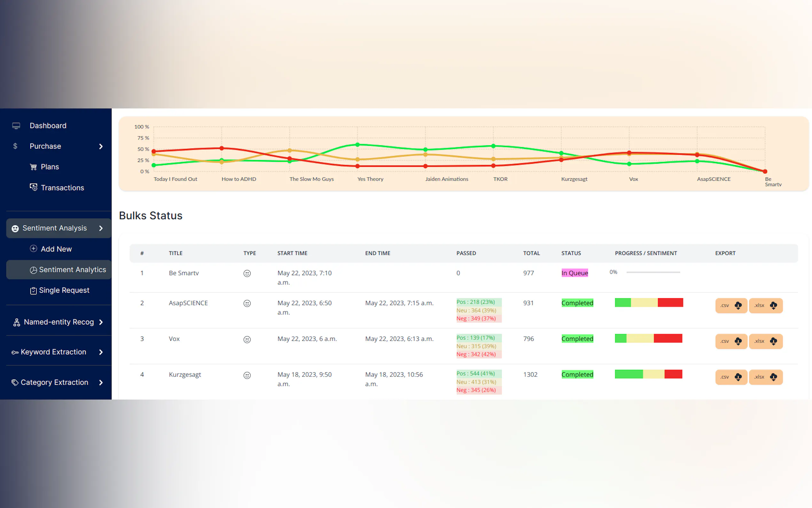The width and height of the screenshot is (812, 508).
Task: Click red sentiment segment in AsapSCIENCE row
Action: (670, 302)
